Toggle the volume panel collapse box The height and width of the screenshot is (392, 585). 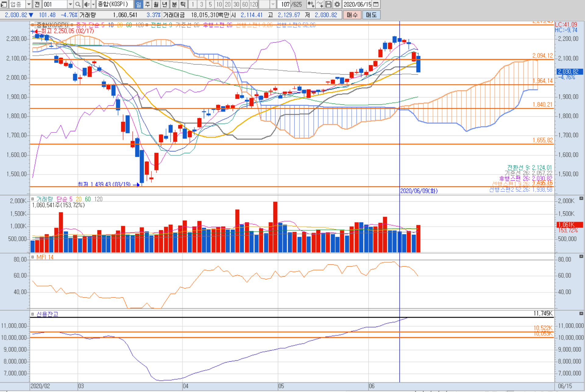581,199
